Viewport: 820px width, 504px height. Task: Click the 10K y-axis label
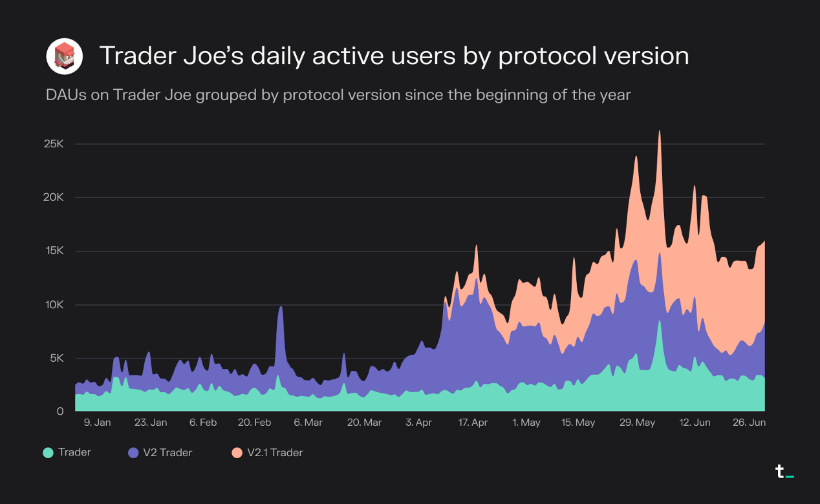point(54,304)
